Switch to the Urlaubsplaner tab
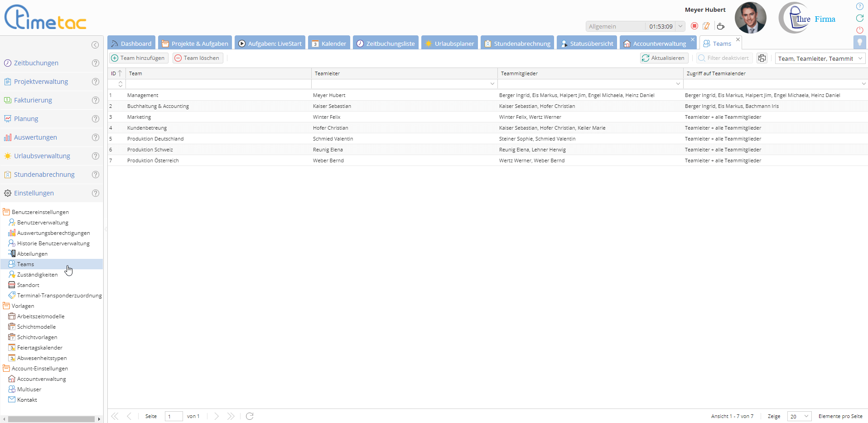The image size is (868, 423). click(x=449, y=44)
